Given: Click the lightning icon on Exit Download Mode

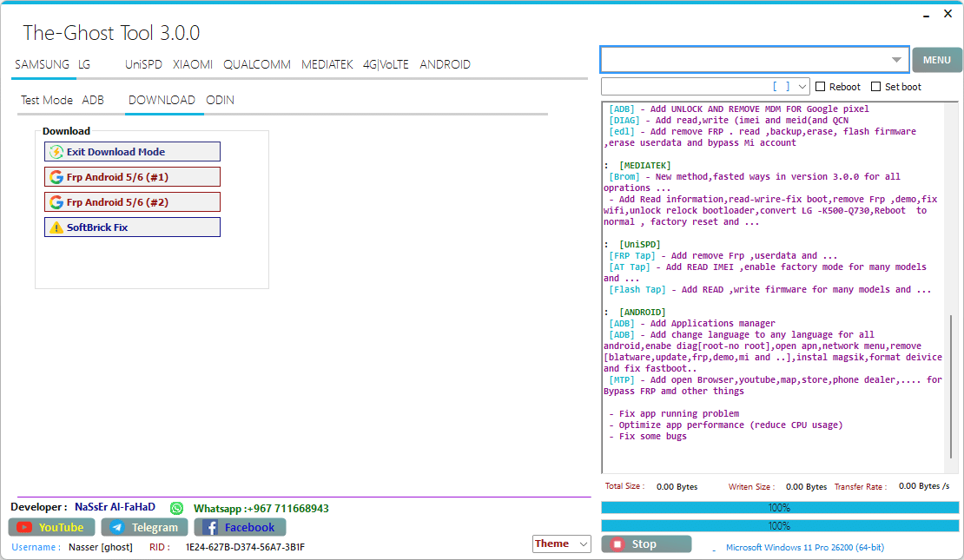Looking at the screenshot, I should click(x=56, y=152).
